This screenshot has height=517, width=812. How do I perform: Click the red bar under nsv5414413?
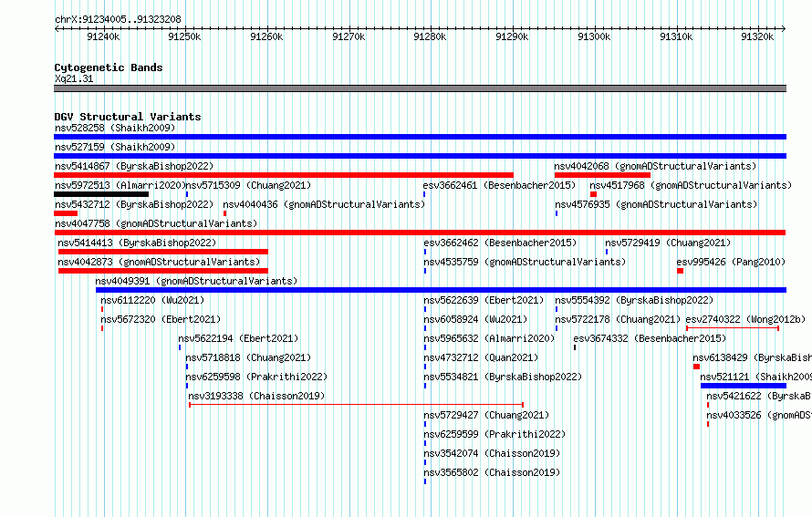[163, 252]
